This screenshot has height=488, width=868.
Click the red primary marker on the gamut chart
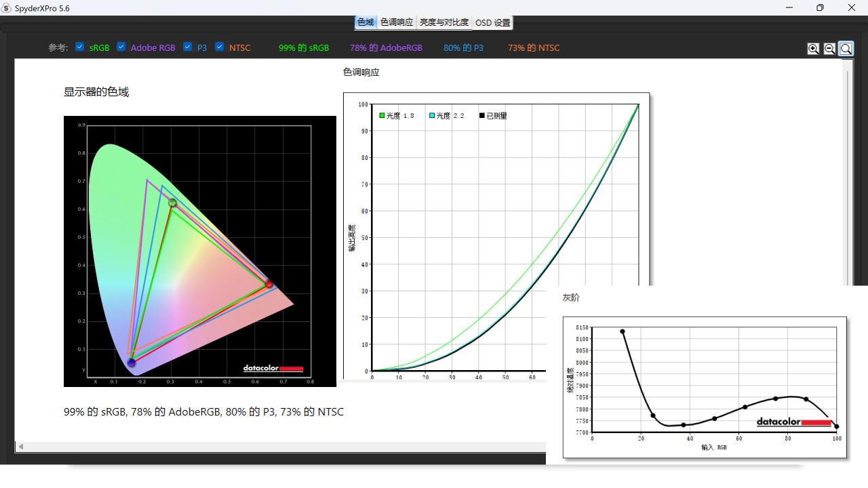269,284
